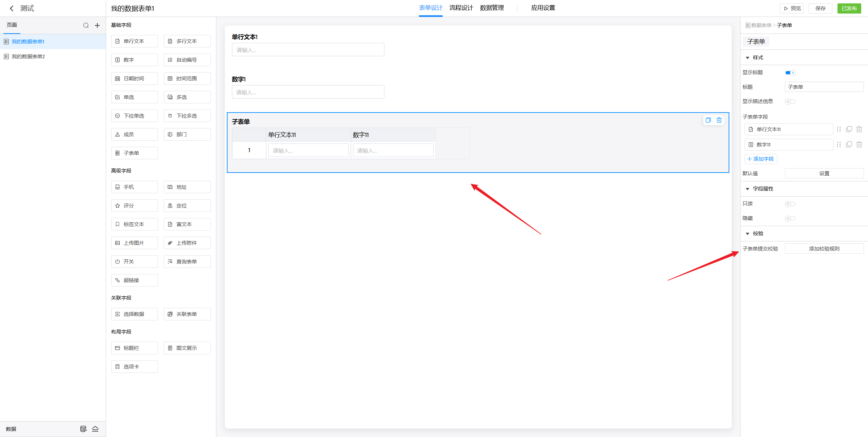Click the duplicate icon for field 数字11
The height and width of the screenshot is (437, 868).
coord(849,144)
